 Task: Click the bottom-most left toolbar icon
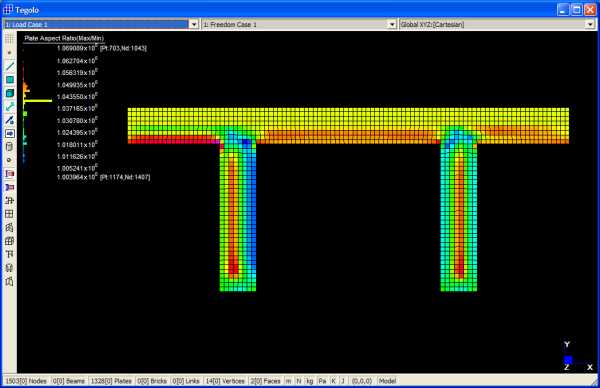coord(10,281)
